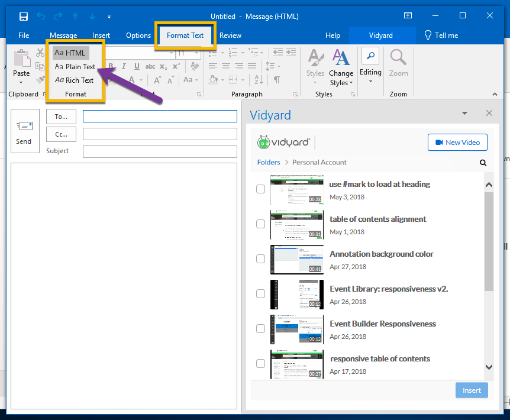Switch to the Vidyard tab

(381, 35)
